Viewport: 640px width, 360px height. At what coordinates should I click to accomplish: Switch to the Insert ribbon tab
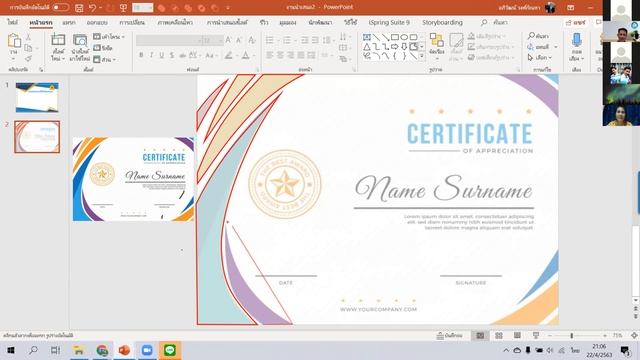(69, 22)
